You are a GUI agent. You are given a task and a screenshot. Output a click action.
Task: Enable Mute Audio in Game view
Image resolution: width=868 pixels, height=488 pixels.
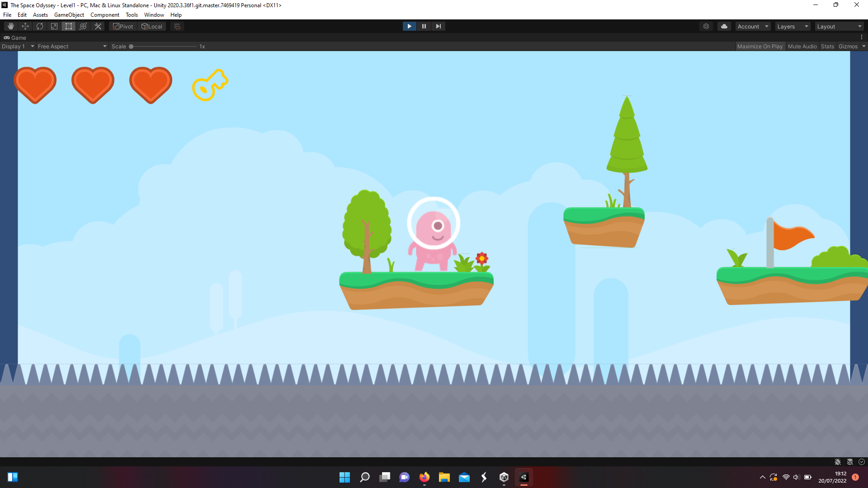(802, 46)
